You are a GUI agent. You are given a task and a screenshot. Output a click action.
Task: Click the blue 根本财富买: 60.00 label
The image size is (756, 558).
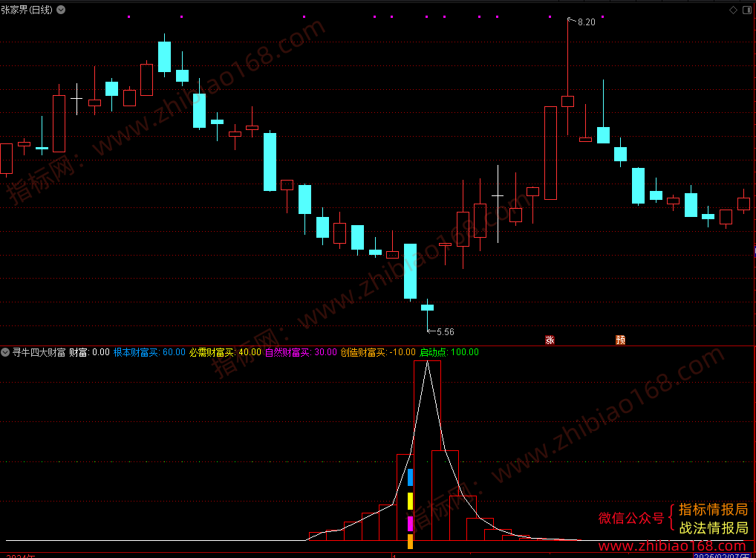pos(149,352)
